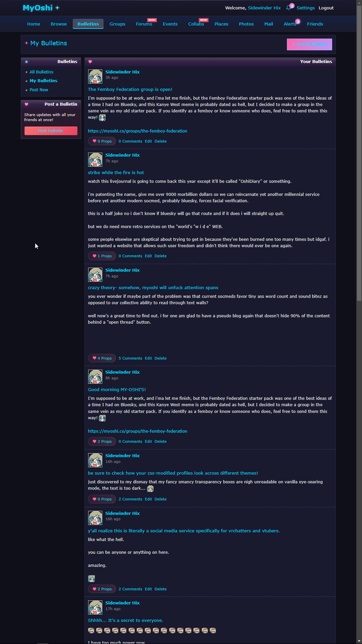Click avatar on 'Good morning MY-OSHI'S!' post

(x=95, y=377)
